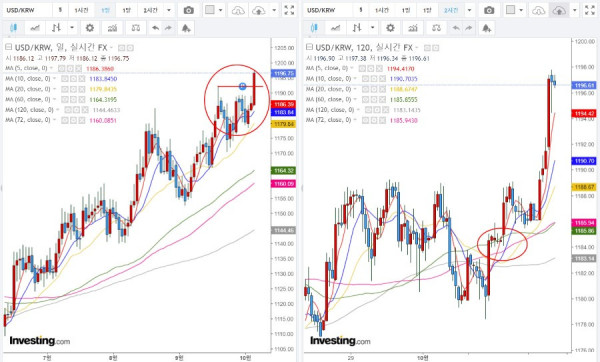Hide MA (10, close, 0) in left chart
Image resolution: width=600 pixels, height=362 pixels.
point(65,79)
